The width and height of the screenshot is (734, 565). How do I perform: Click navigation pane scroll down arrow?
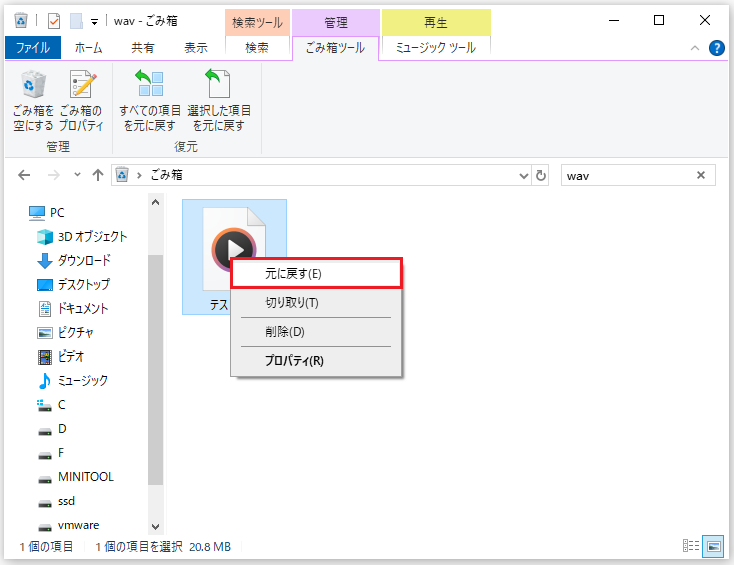tap(155, 527)
